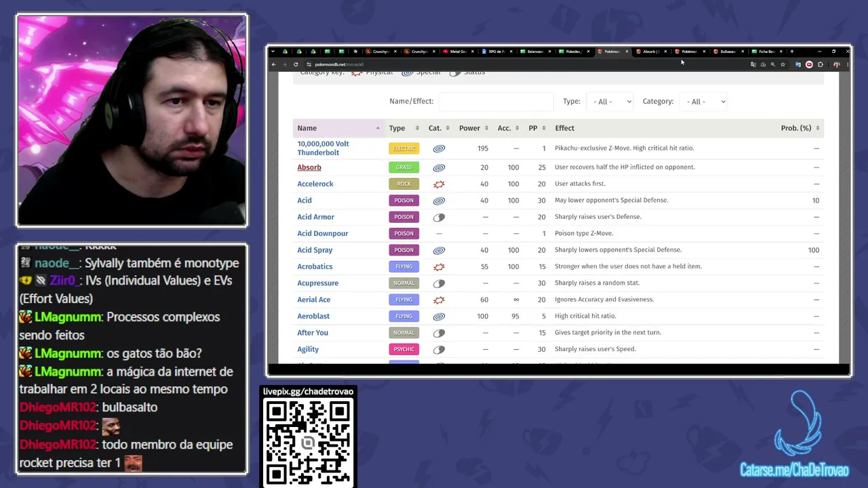Click the NORMAL type badge in After You row
Viewport: 868px width, 488px height.
coord(403,333)
